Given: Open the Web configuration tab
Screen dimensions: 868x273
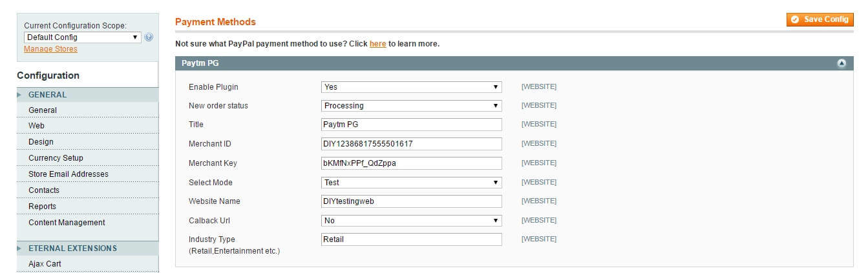Looking at the screenshot, I should tap(37, 126).
